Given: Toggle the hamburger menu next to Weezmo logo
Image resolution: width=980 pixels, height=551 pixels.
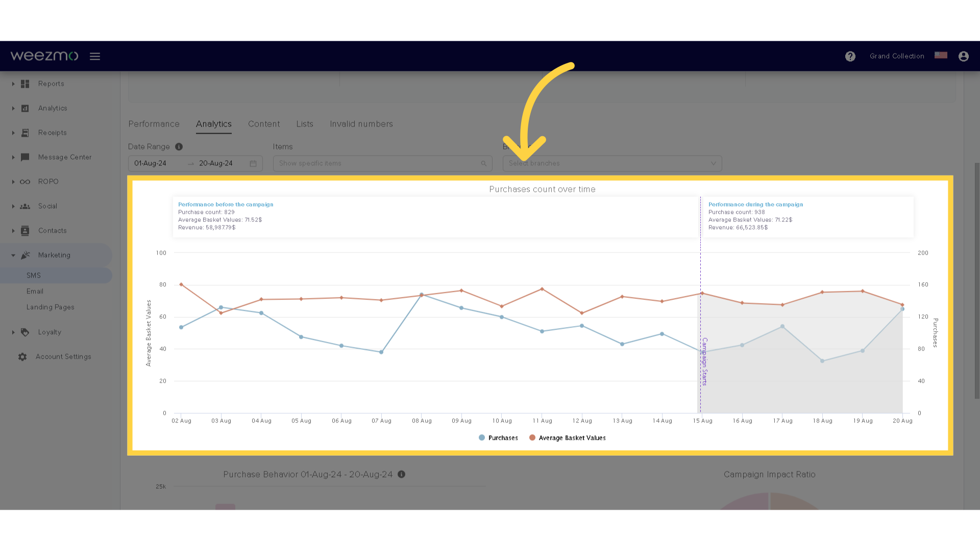Looking at the screenshot, I should click(x=95, y=56).
